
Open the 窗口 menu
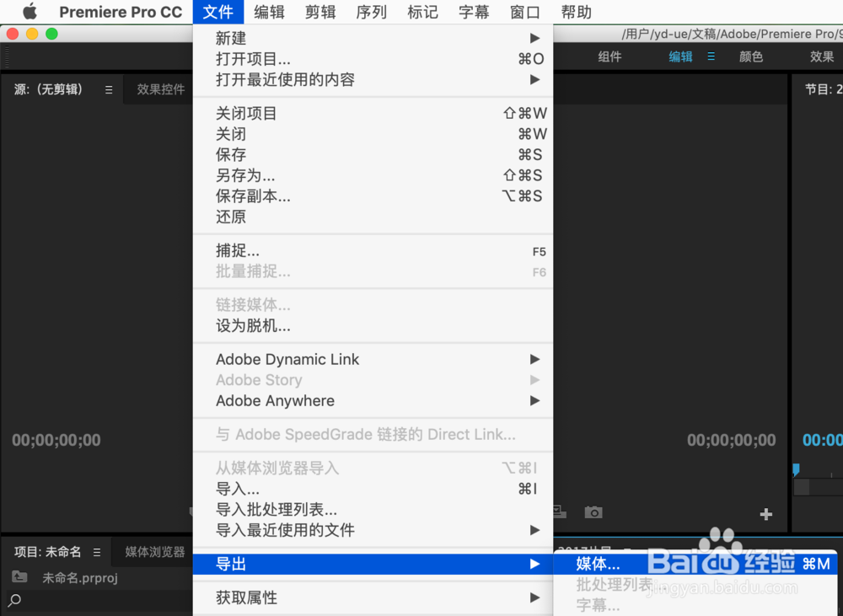tap(524, 12)
